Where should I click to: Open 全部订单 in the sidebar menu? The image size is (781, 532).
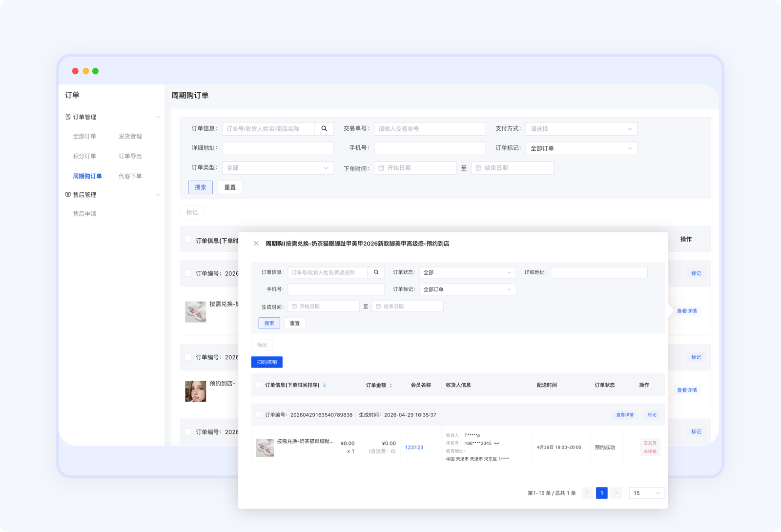coord(84,137)
